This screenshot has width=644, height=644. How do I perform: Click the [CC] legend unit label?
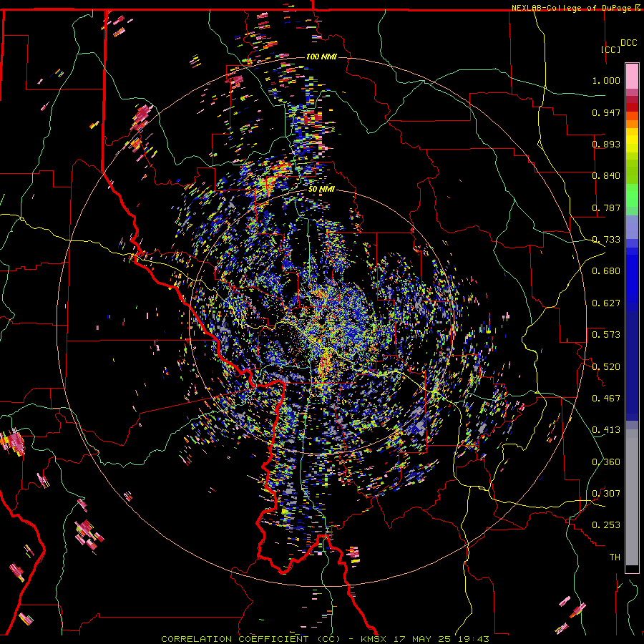[611, 49]
